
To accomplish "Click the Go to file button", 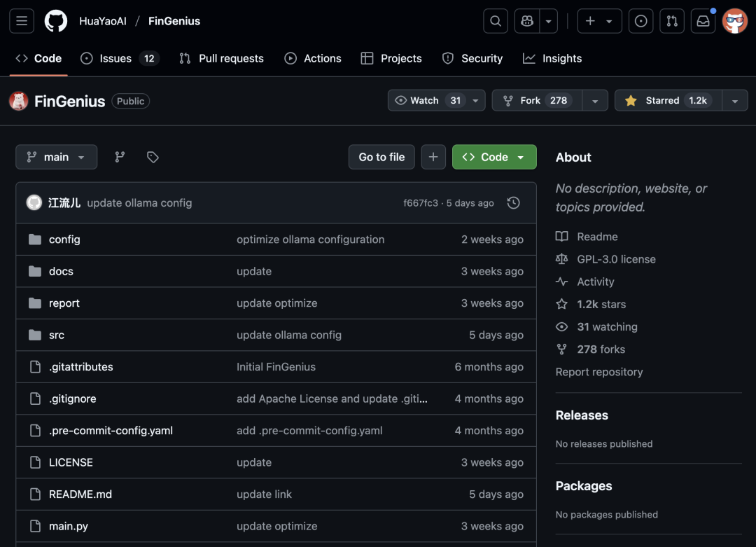I will pos(381,157).
